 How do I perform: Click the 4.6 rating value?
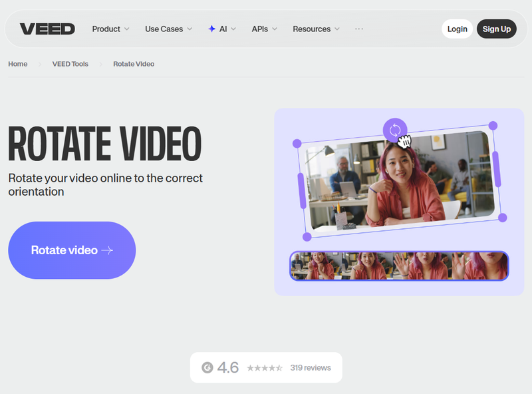pos(228,367)
